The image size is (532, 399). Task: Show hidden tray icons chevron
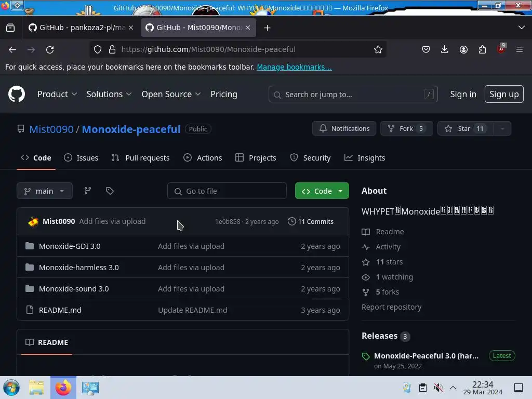[453, 388]
